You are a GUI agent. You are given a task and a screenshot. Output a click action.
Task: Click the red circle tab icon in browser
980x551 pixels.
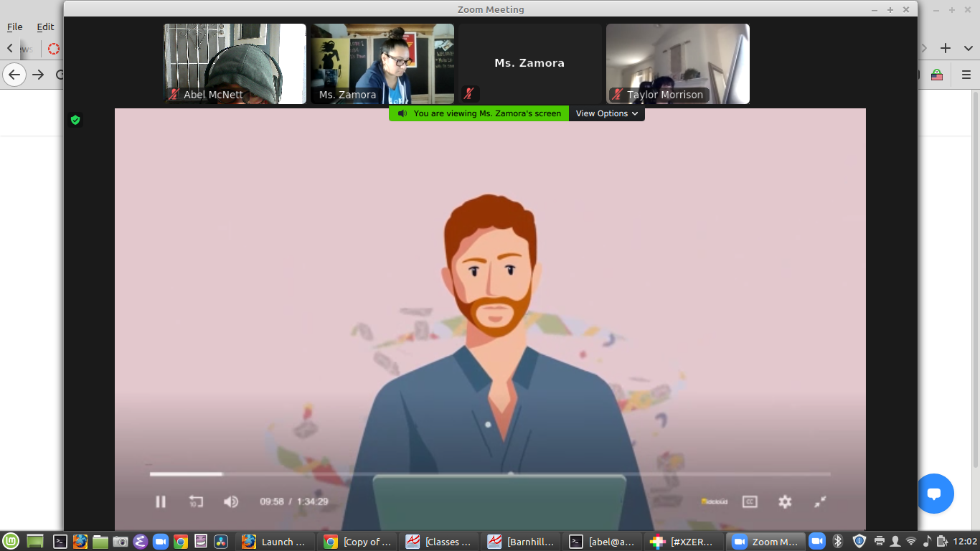point(54,49)
